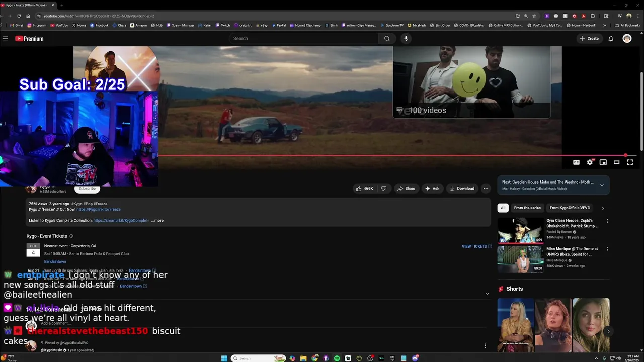Close the Kygo - Freeze tab
This screenshot has width=644, height=362.
pos(53,5)
